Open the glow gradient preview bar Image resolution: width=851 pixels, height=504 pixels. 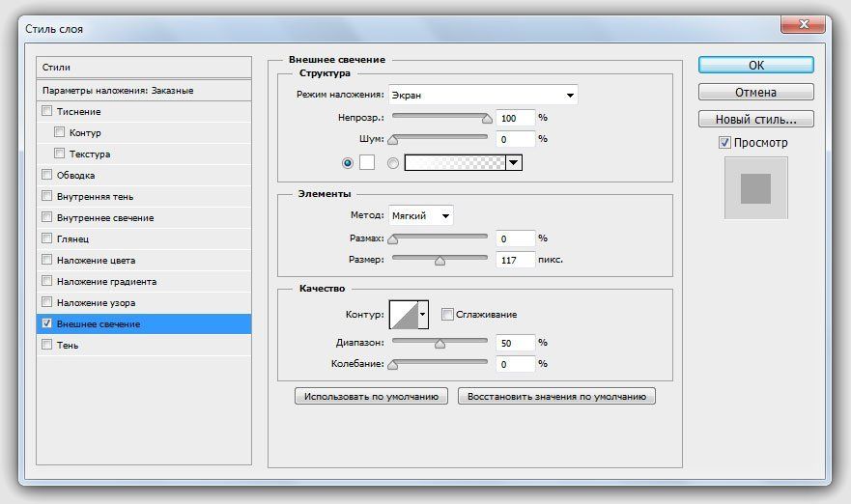455,162
